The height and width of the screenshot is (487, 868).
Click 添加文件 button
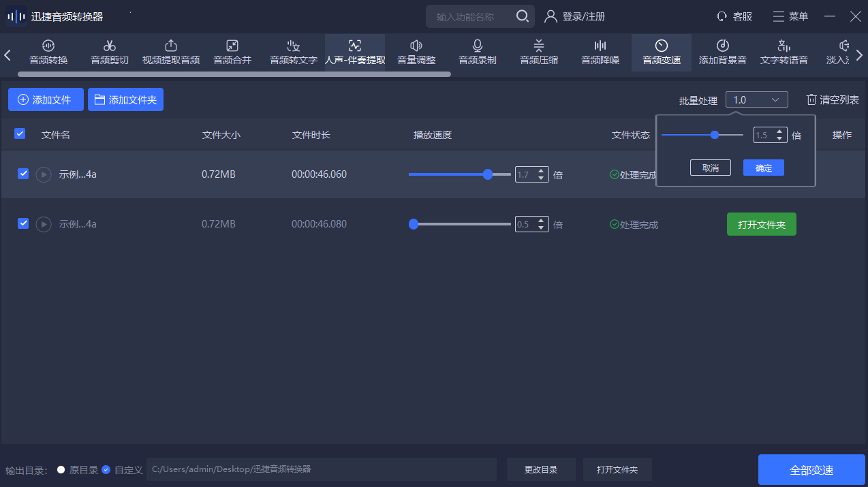[46, 99]
